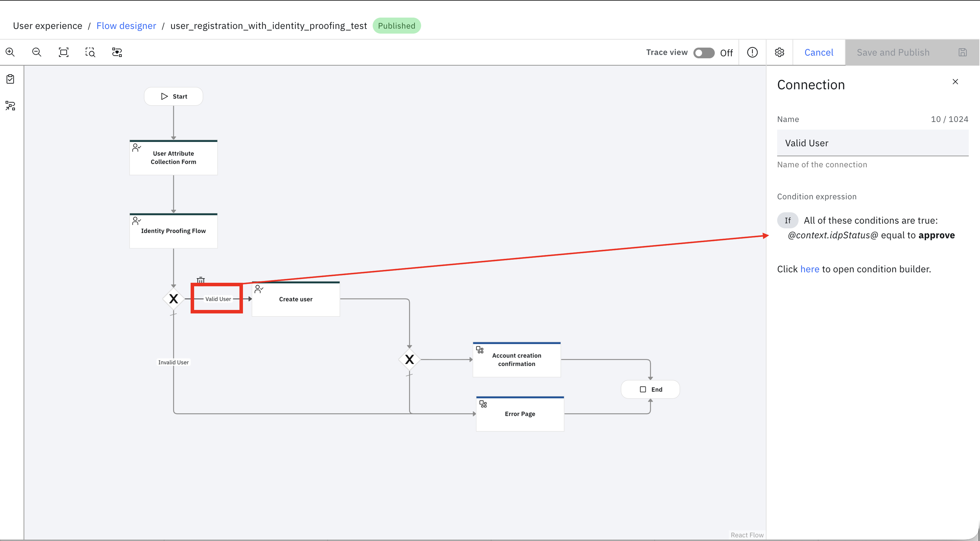980x541 pixels.
Task: Click the zoom in magnifier icon
Action: 10,52
